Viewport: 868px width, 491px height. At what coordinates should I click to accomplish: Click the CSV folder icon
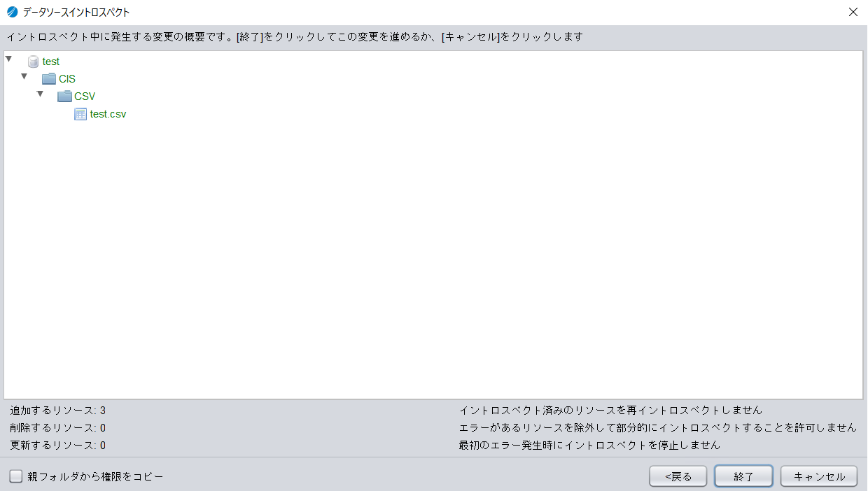[x=64, y=96]
